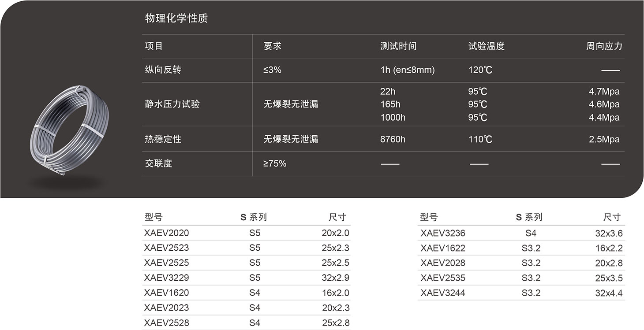Click model XAEV2528 entry
Image resolution: width=644 pixels, height=330 pixels.
pyautogui.click(x=166, y=323)
